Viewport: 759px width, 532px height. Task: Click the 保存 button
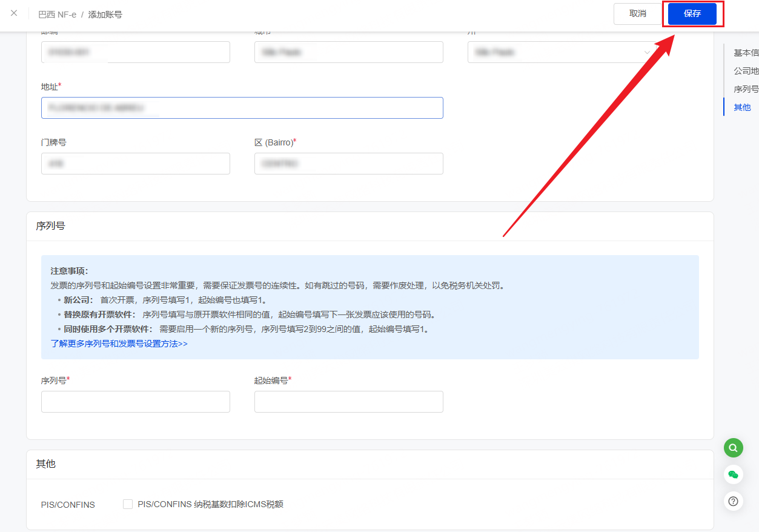[x=692, y=14]
